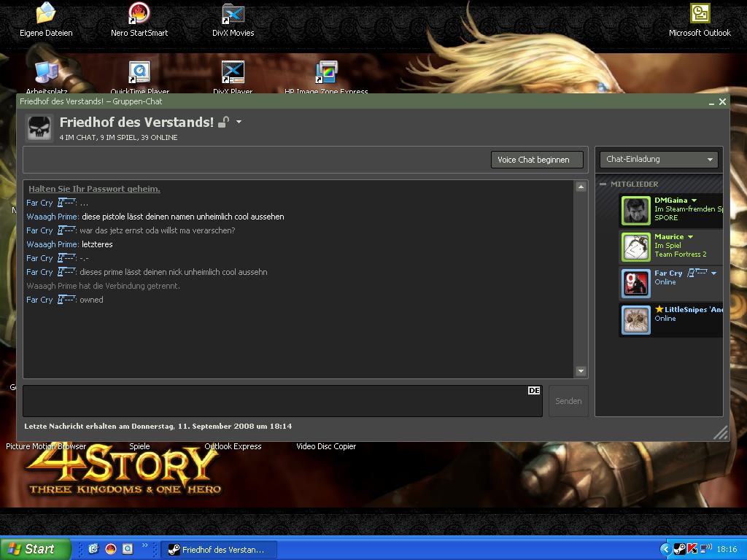Select Friedhof des Verstands taskbar item
Image resolution: width=747 pixels, height=560 pixels.
point(218,550)
